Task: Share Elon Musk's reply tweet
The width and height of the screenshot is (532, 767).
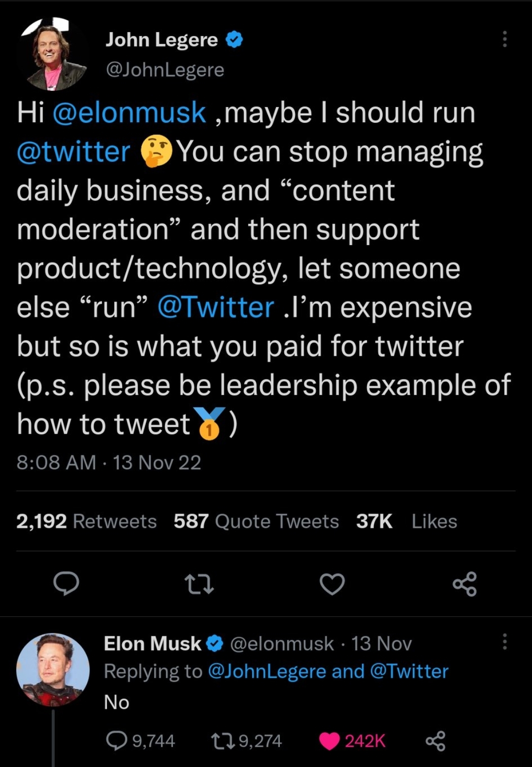Action: click(x=435, y=741)
